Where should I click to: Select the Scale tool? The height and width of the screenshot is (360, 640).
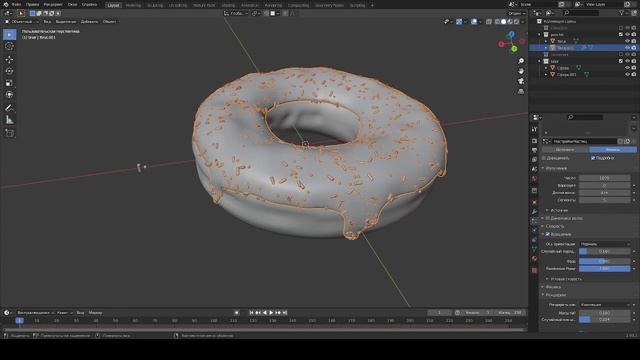(x=9, y=83)
